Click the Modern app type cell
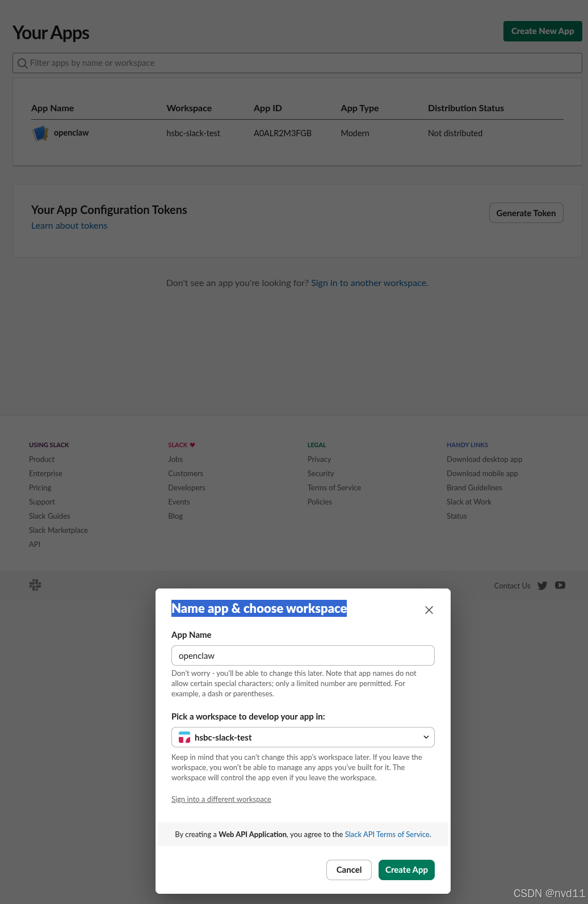Screen dimensions: 588x904 [355, 133]
